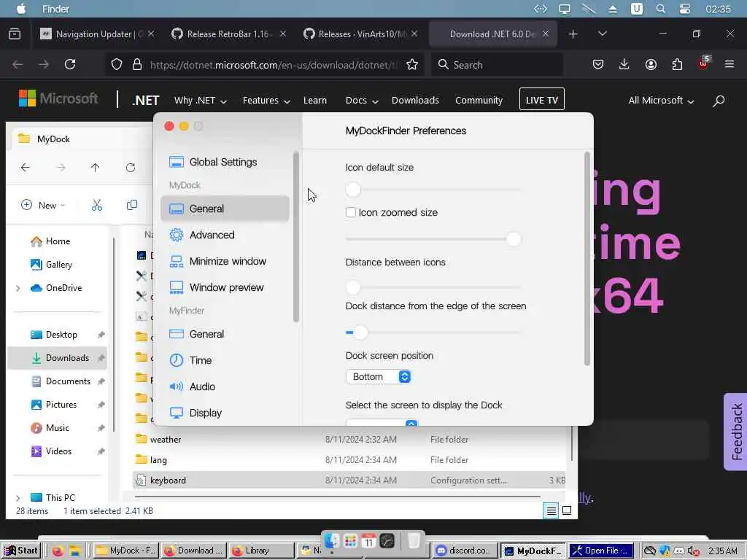747x560 pixels.
Task: Click the Icon zoomed size slider
Action: point(433,239)
